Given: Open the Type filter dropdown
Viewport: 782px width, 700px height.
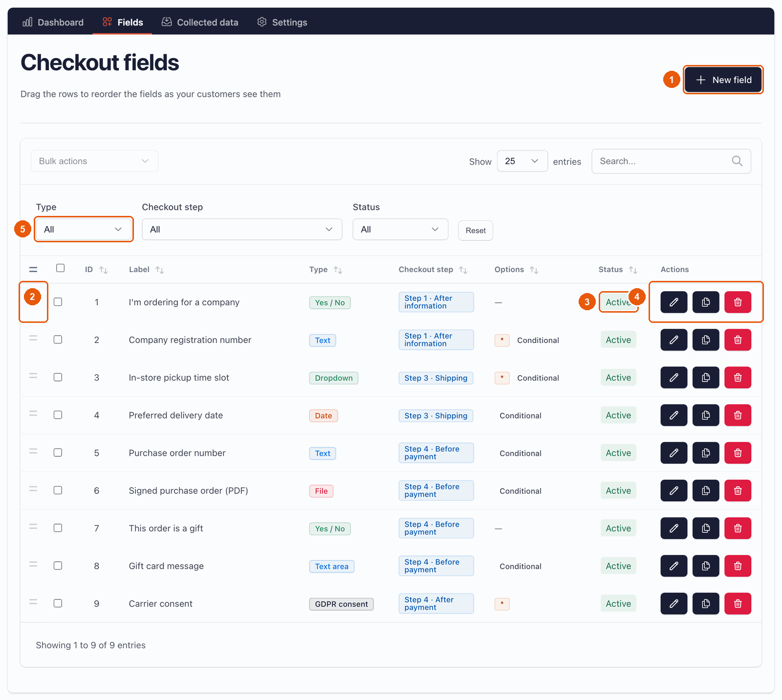Looking at the screenshot, I should click(x=83, y=229).
